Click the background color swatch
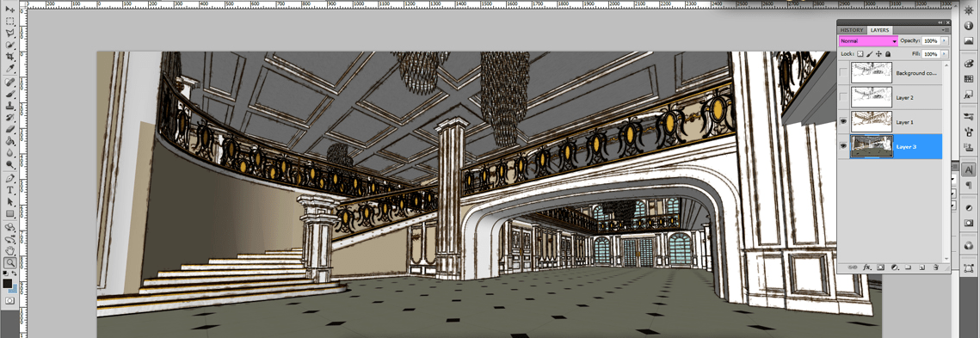The width and height of the screenshot is (980, 338). [14, 289]
